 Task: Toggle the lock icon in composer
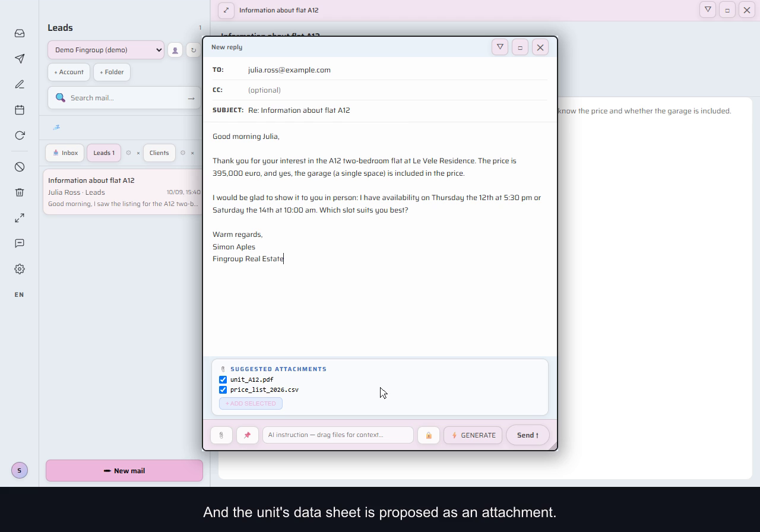(428, 435)
